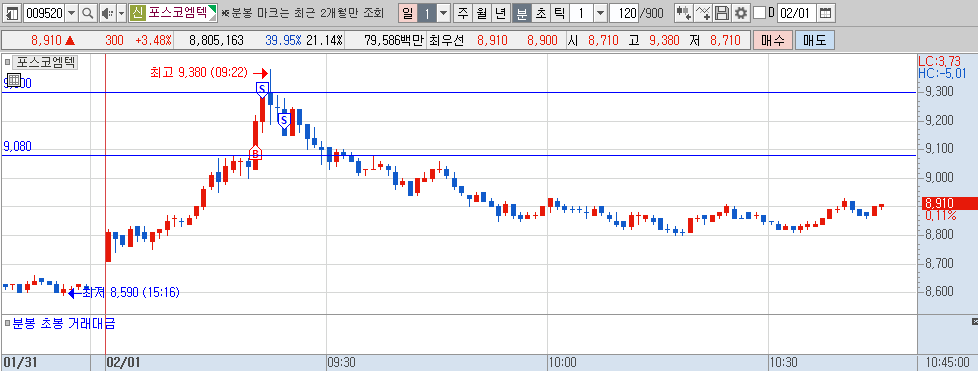Toggle the square beside 분봉 초봉 거래대금
Viewport: 978px width, 371px height.
pyautogui.click(x=7, y=324)
